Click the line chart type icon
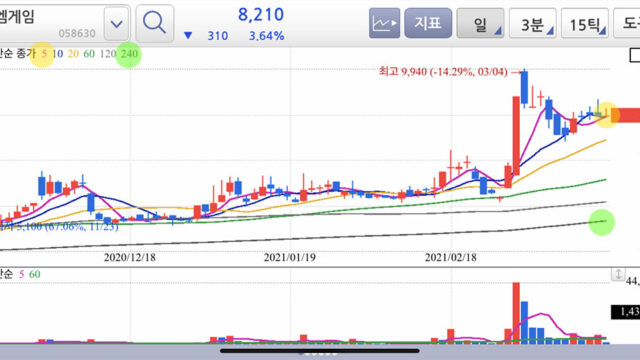This screenshot has height=360, width=640. click(384, 23)
